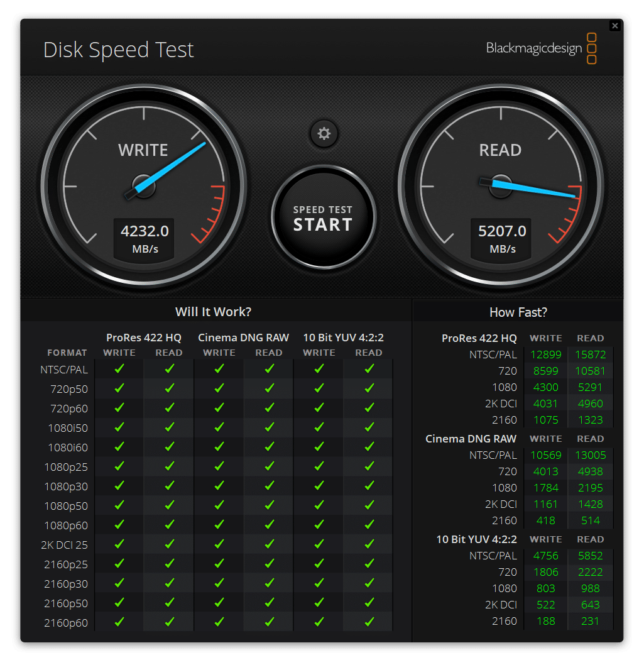Click 10 Bit YUV read checkmark for 1080p25

[x=369, y=466]
